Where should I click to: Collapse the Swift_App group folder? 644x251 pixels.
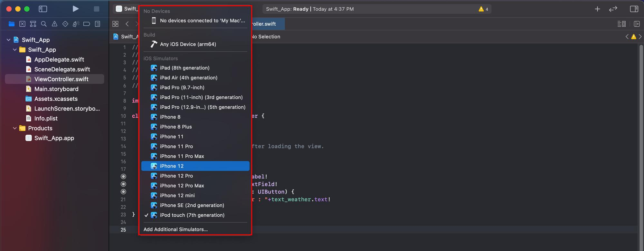(15, 50)
